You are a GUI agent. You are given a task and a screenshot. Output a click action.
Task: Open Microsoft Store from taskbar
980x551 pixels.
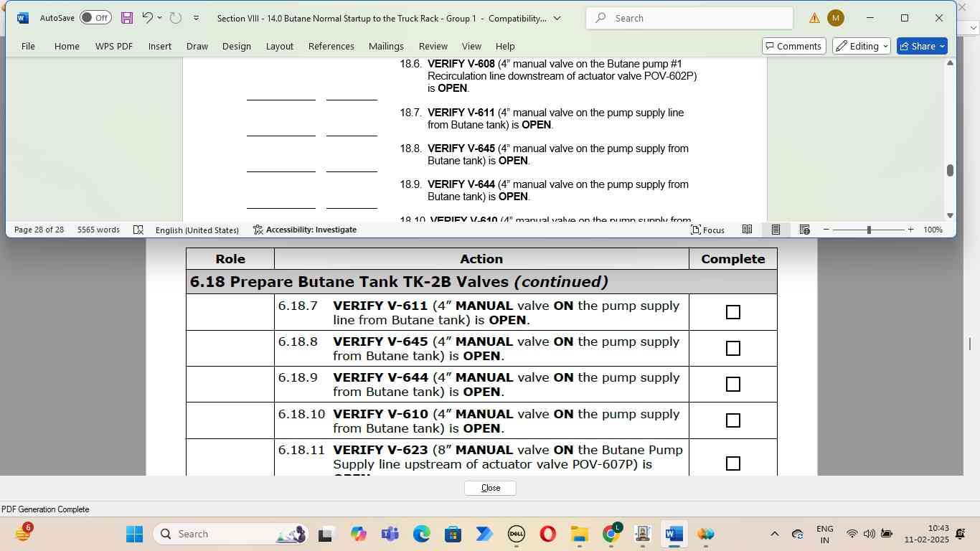click(453, 534)
